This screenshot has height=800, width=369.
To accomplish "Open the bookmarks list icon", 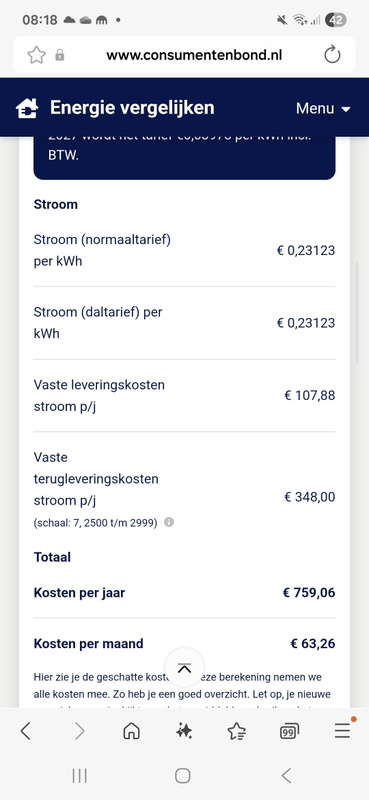I will click(237, 732).
